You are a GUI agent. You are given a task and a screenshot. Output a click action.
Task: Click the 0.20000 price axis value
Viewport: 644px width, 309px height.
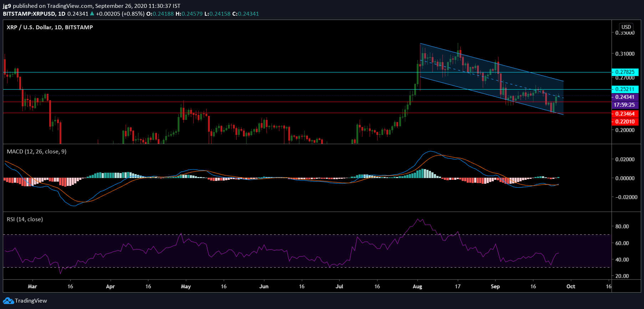click(x=625, y=130)
